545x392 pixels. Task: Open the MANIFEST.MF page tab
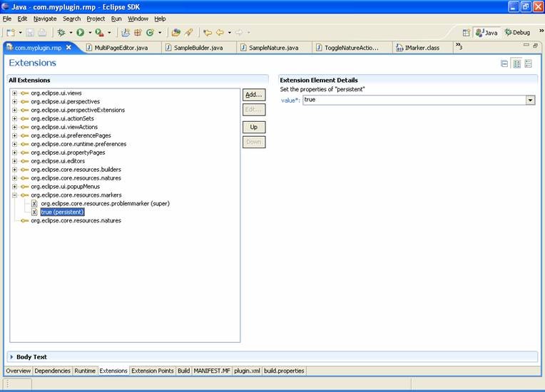212,371
